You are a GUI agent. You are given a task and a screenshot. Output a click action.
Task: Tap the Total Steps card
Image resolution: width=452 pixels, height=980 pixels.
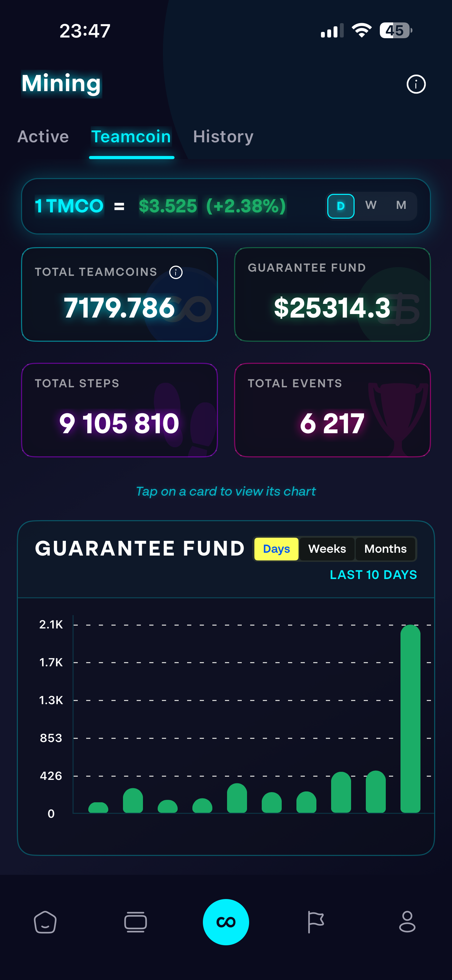pos(119,410)
